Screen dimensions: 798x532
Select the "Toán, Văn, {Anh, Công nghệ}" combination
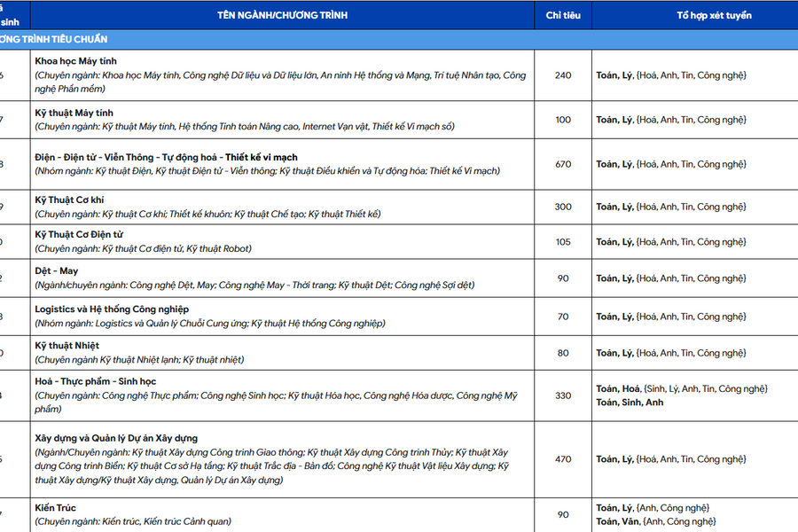[x=655, y=521]
